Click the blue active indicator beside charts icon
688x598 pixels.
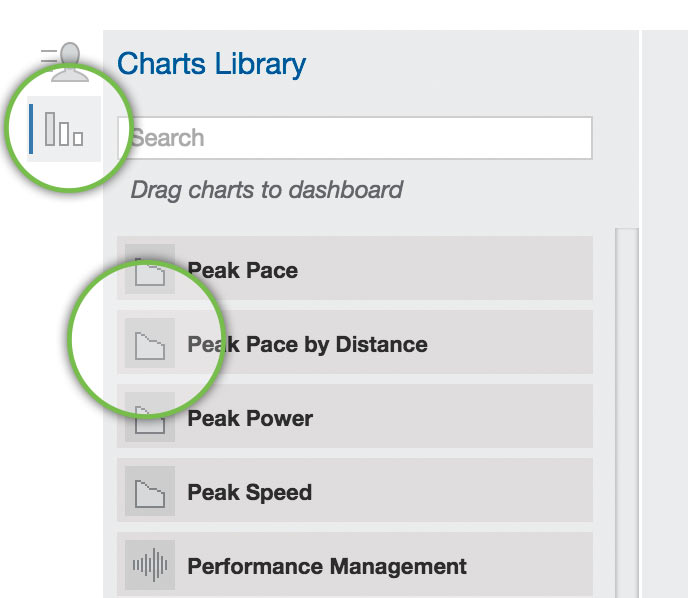(x=31, y=129)
